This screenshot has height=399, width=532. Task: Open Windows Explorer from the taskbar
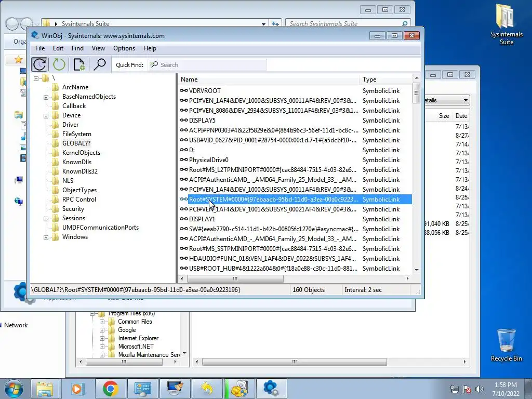pyautogui.click(x=45, y=389)
